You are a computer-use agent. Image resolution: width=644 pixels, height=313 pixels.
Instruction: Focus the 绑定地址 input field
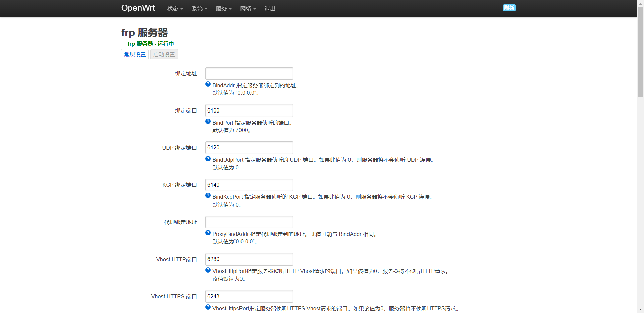click(x=249, y=74)
